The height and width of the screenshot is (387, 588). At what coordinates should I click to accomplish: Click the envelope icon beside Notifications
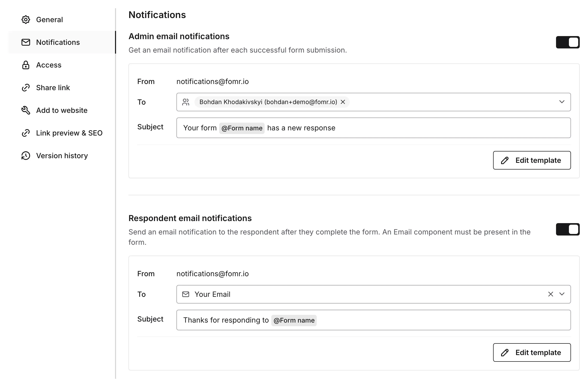(26, 42)
